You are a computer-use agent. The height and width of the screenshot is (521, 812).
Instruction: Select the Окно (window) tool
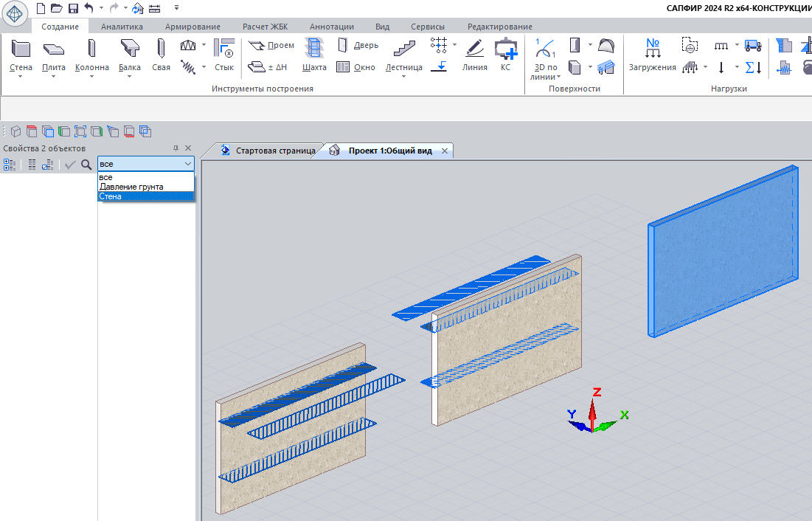tap(356, 67)
